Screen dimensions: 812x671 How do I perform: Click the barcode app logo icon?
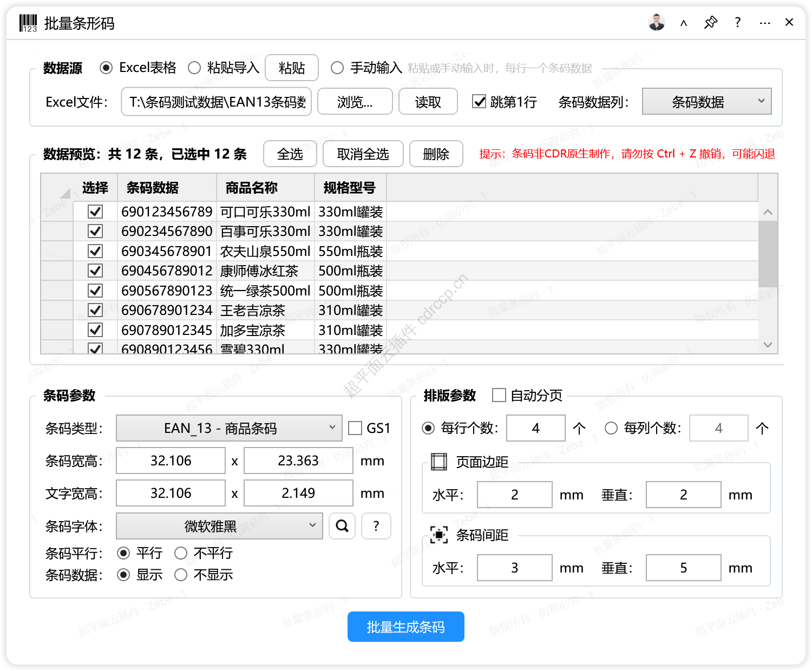tap(28, 23)
